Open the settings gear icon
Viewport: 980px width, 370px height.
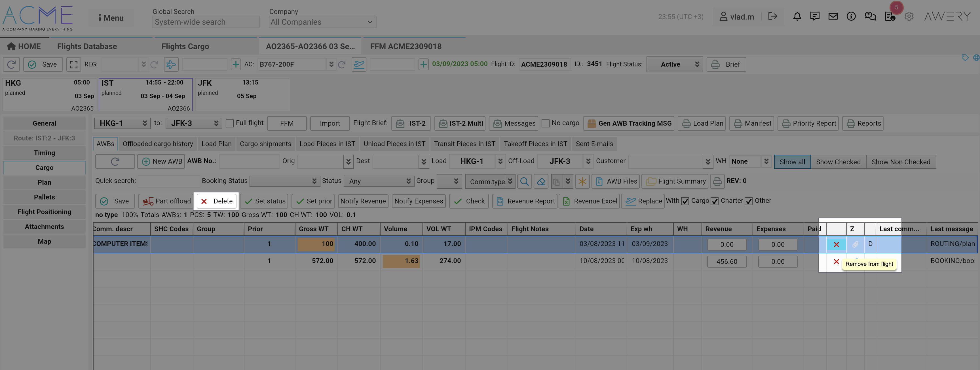point(909,16)
